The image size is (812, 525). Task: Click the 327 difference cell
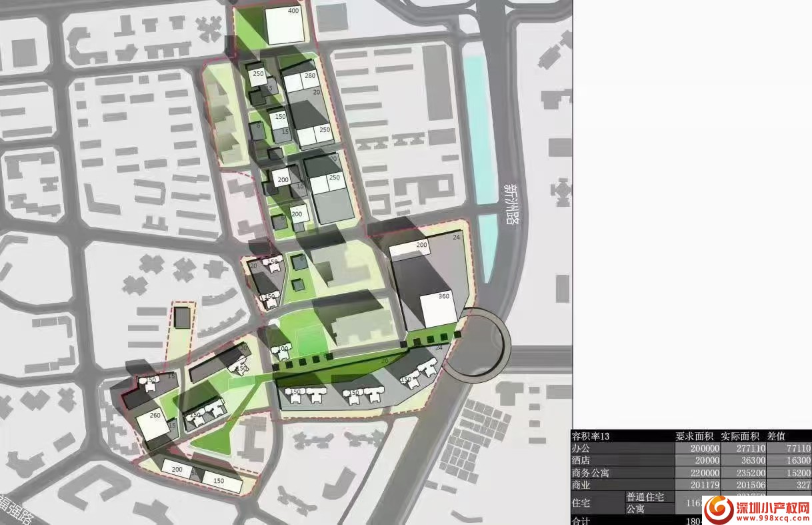[x=789, y=484]
